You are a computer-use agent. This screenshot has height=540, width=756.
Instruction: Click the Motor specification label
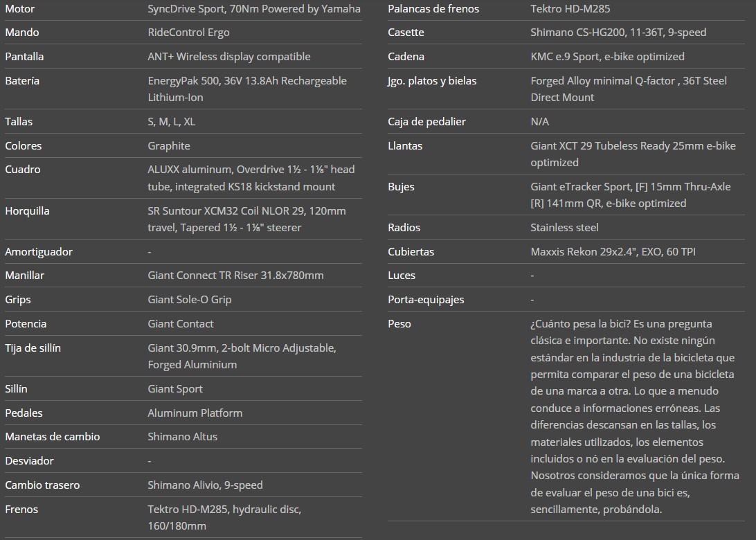19,9
